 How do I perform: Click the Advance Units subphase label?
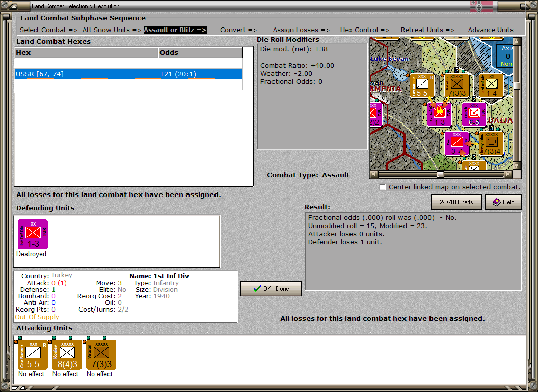(x=491, y=30)
